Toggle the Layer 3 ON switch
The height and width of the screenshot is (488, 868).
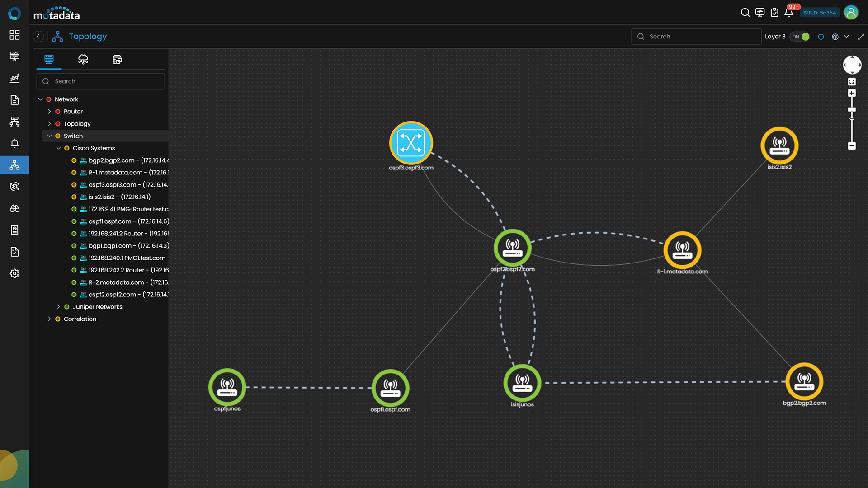pyautogui.click(x=799, y=36)
